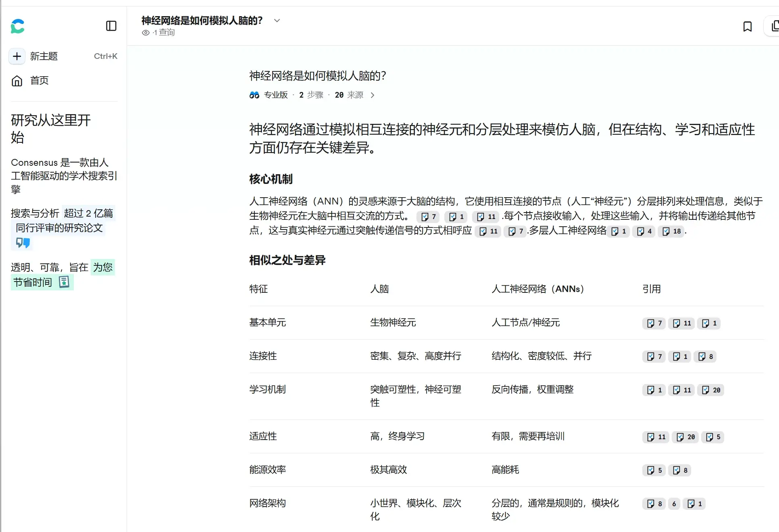
Task: Click the 新主题 menu item
Action: 44,56
